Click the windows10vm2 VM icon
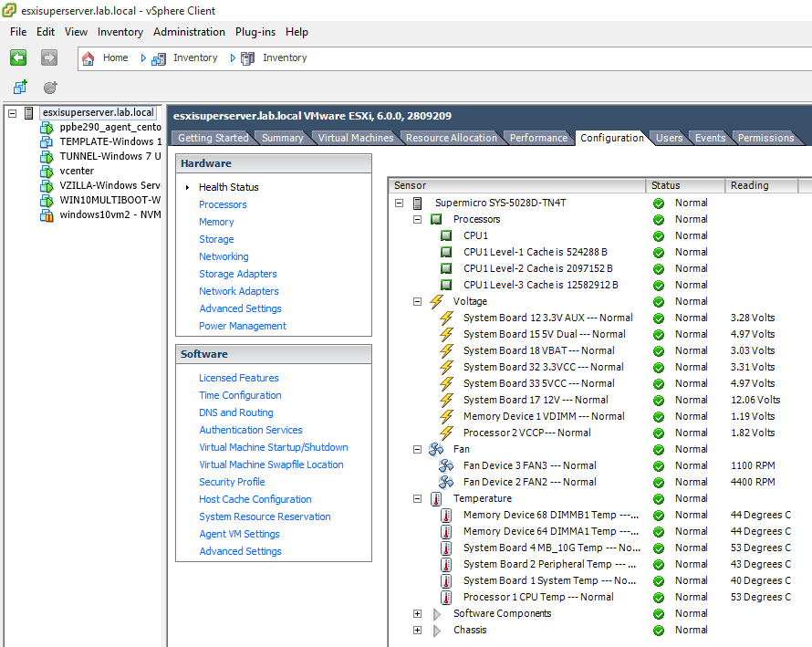 click(47, 215)
